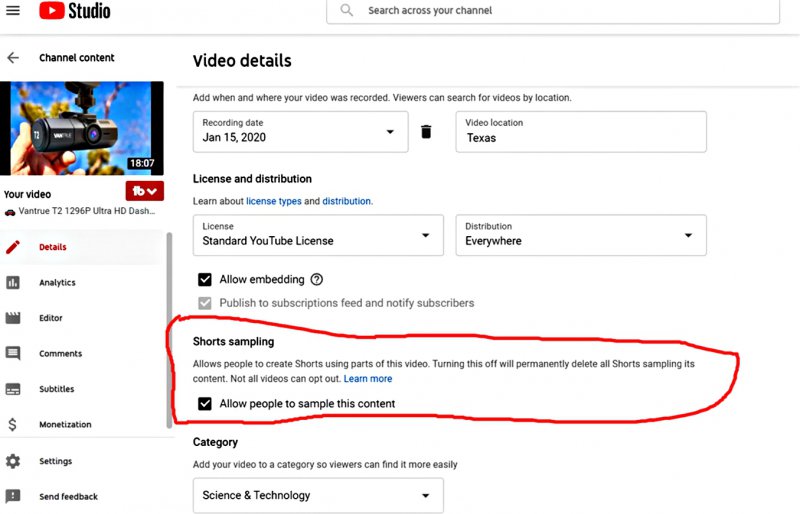
Task: Click help icon next to Allow embedding
Action: pyautogui.click(x=317, y=280)
